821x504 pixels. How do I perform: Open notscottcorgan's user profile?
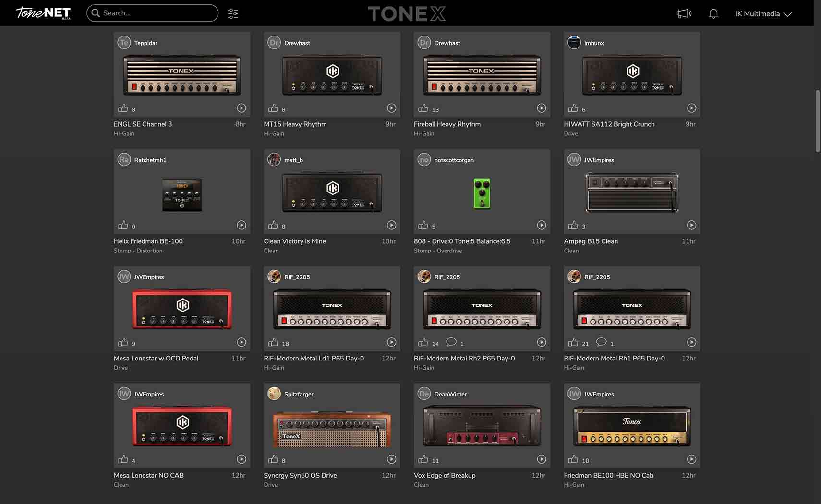tap(446, 160)
